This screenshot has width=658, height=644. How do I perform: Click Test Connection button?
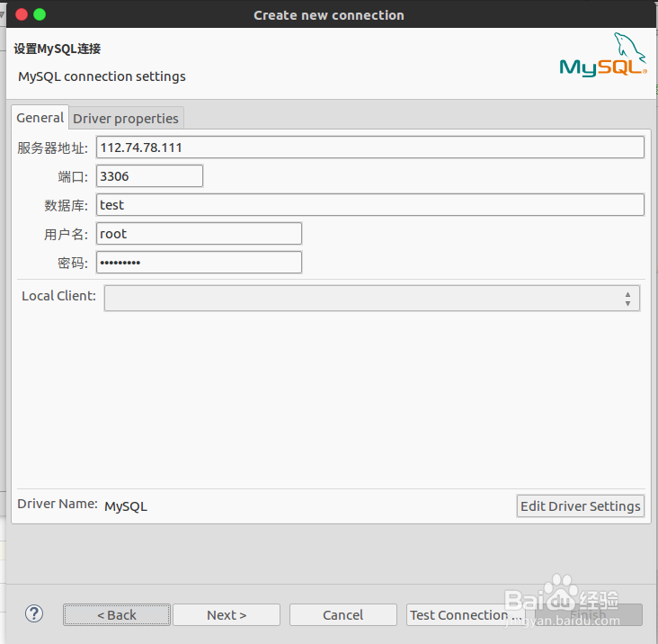coord(466,615)
